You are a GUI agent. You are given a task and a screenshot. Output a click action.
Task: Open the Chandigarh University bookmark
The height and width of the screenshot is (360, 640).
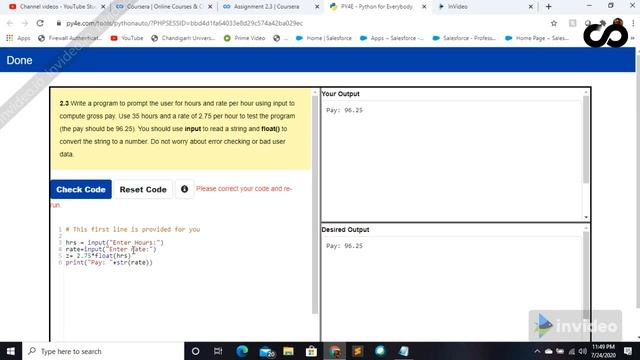[183, 38]
